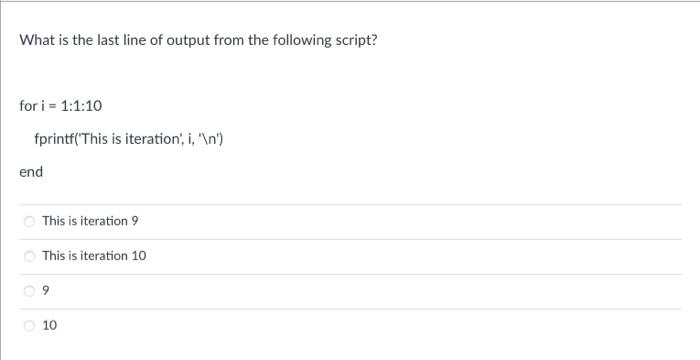Click the "This is iteration 10" answer label

coord(94,255)
